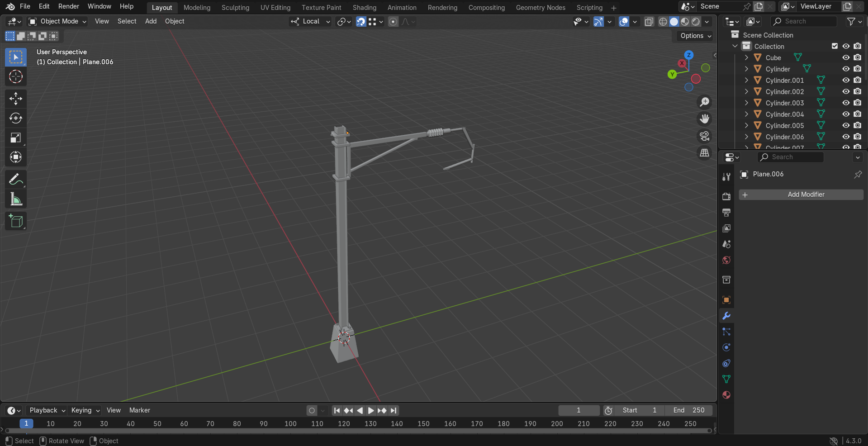Screen dimensions: 868x446
Task: Toggle the Collection exclude checkbox
Action: pos(835,46)
